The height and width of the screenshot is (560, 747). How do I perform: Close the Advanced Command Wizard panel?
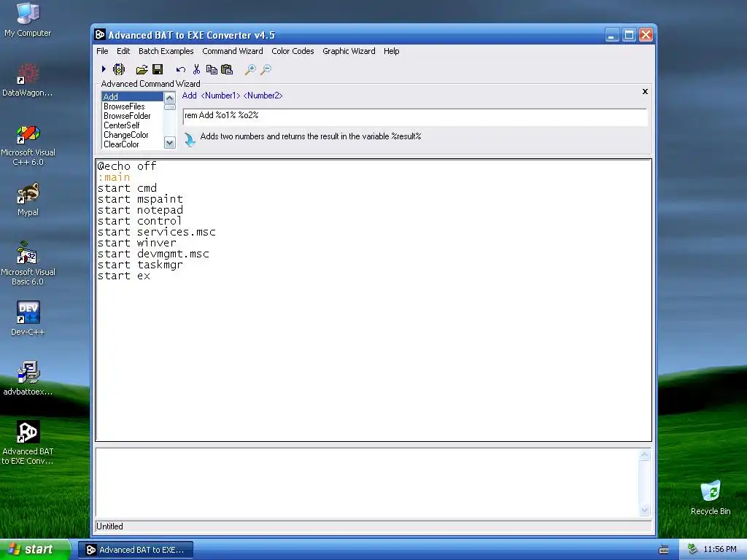point(645,91)
